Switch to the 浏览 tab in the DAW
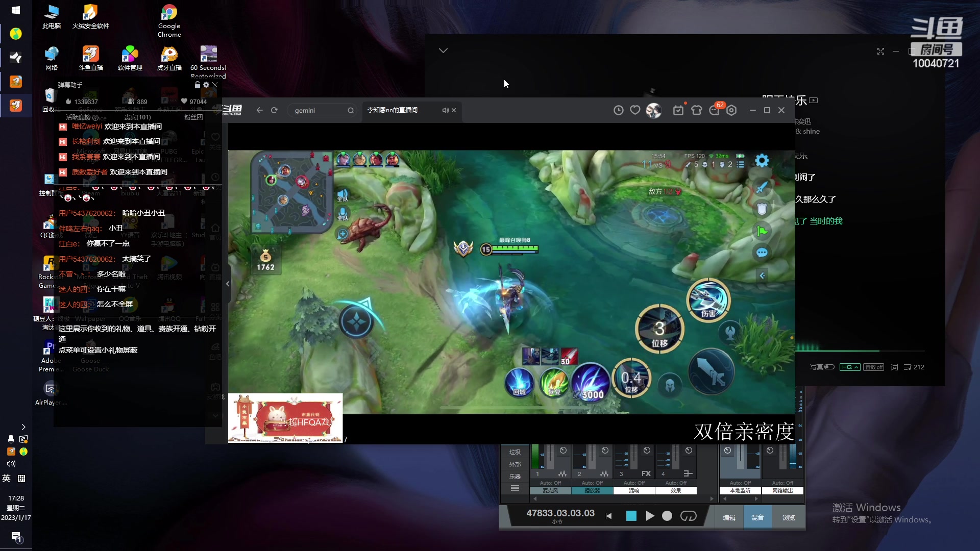The height and width of the screenshot is (551, 980). pos(789,517)
